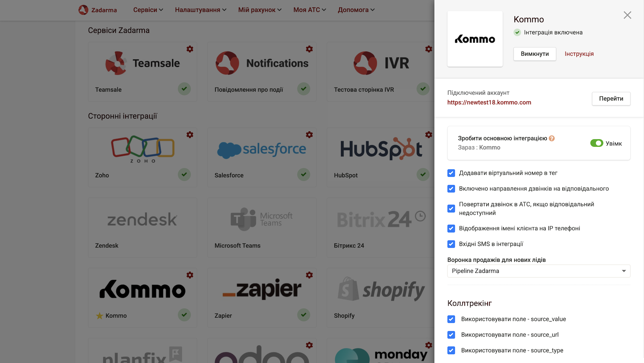Open settings gear on HubSpot card
Screen dimensions: 644x363
429,135
